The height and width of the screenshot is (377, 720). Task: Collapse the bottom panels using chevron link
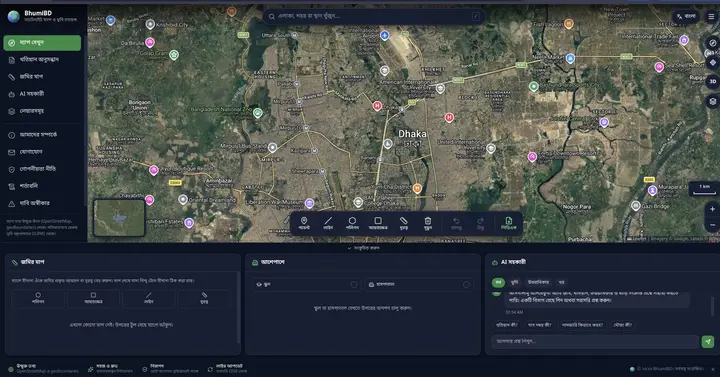[x=363, y=248]
